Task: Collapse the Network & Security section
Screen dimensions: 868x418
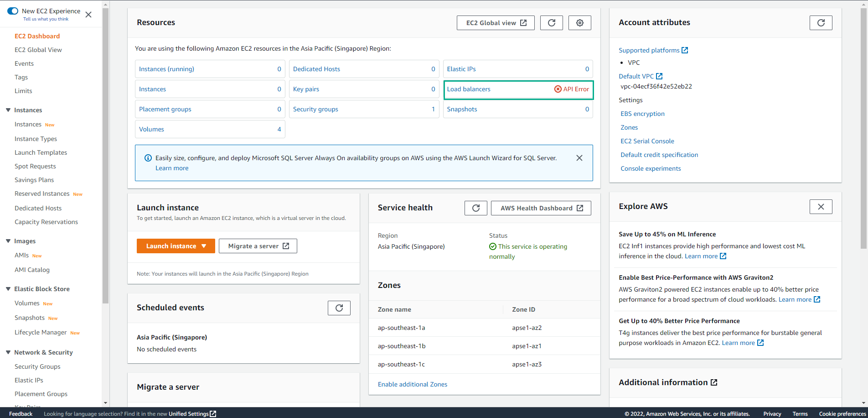Action: coord(8,352)
